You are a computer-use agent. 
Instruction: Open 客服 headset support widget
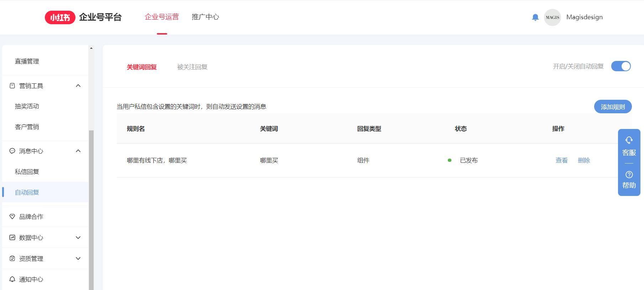coord(629,146)
